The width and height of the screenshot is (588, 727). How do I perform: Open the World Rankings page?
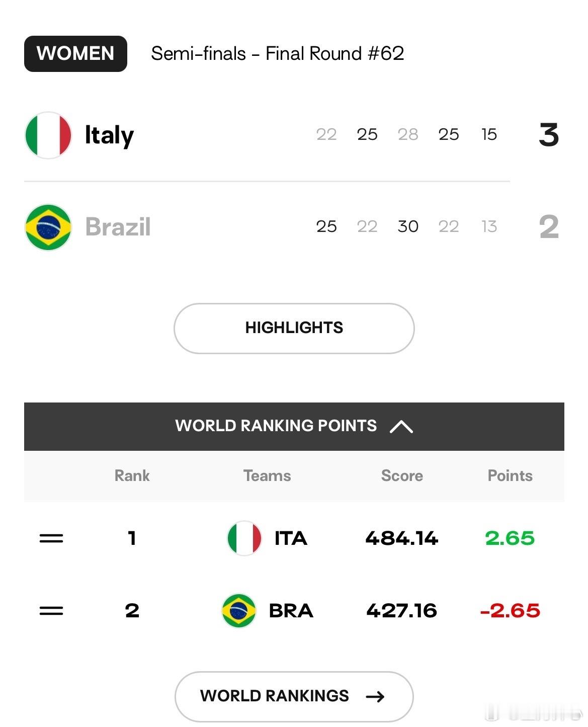click(294, 696)
